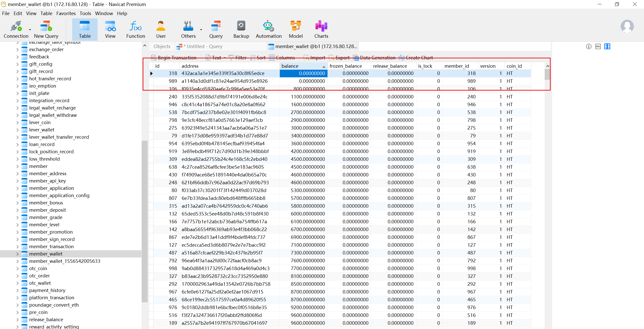Open Data Generation tool
The width and height of the screenshot is (644, 329).
pyautogui.click(x=374, y=58)
